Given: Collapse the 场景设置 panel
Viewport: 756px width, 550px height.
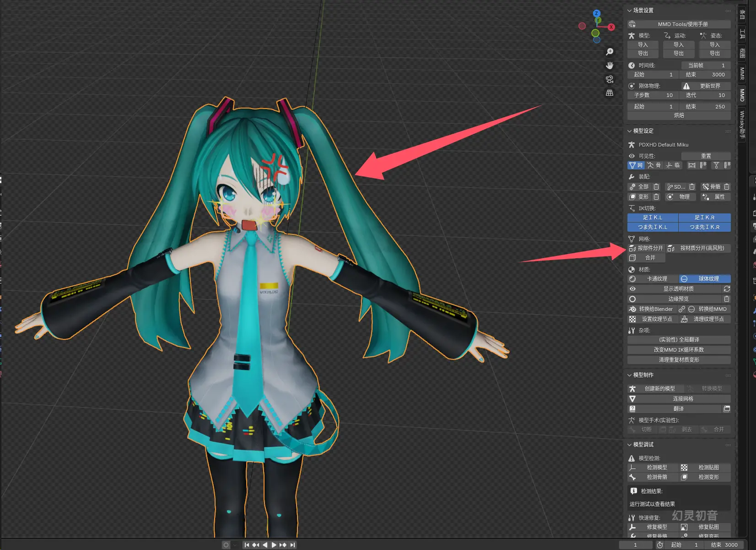Looking at the screenshot, I should click(x=630, y=11).
